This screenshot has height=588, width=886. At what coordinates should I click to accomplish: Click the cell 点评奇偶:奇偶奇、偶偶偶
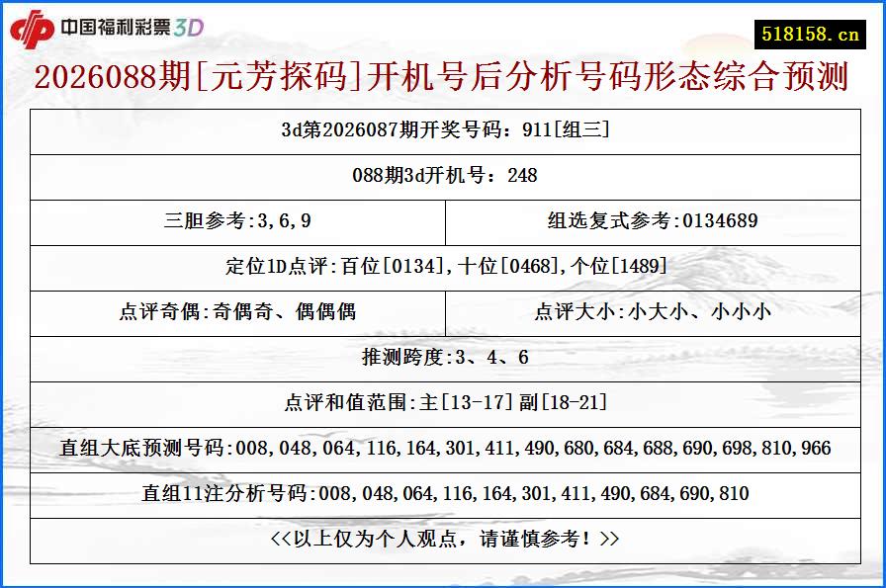click(238, 313)
